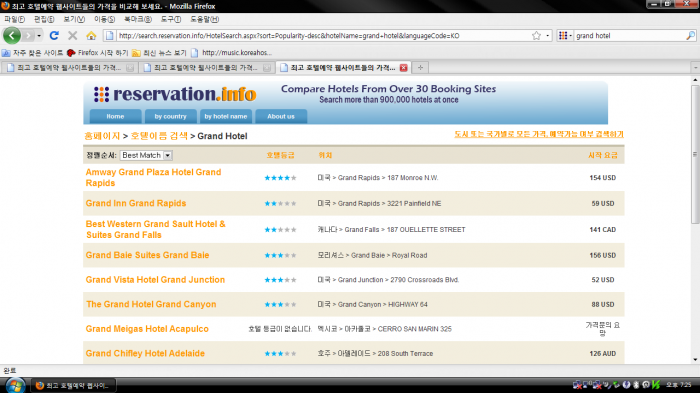Viewport: 700px width, 393px height.
Task: Open the 이동 menu
Action: (104, 19)
